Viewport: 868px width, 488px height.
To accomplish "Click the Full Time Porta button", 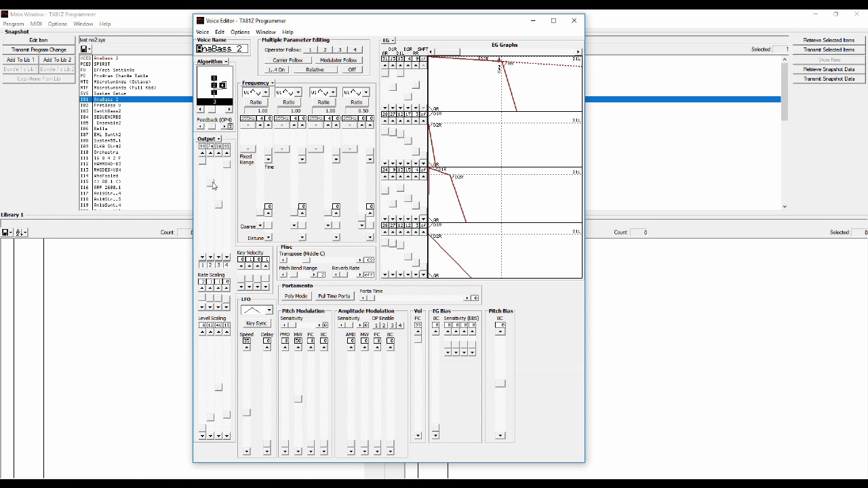I will coord(334,296).
